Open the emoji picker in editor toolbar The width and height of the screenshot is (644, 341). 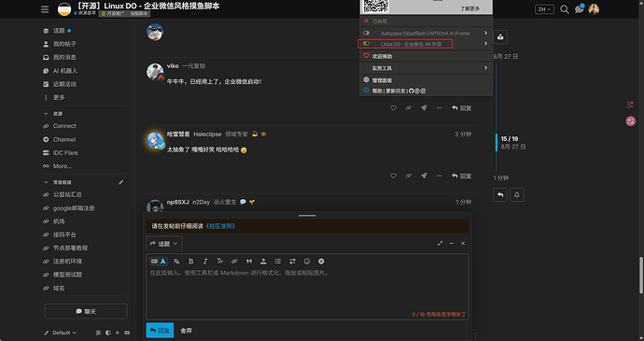click(x=306, y=262)
